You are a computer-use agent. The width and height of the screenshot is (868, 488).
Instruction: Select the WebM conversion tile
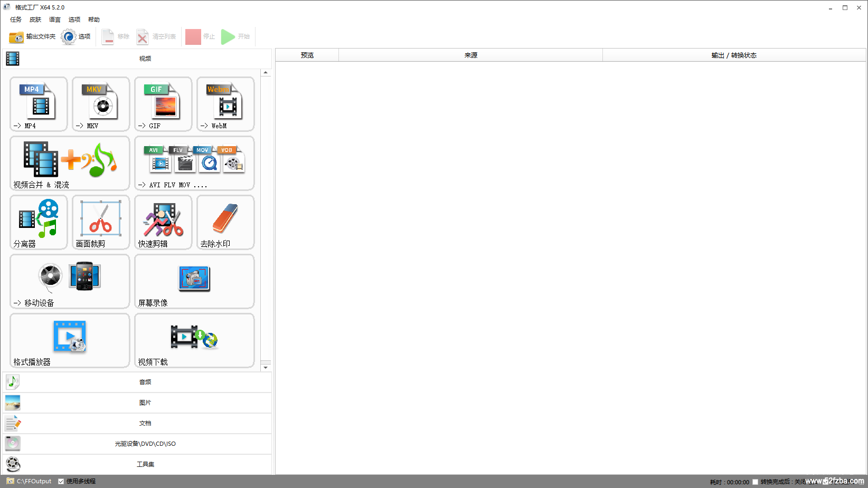point(225,104)
